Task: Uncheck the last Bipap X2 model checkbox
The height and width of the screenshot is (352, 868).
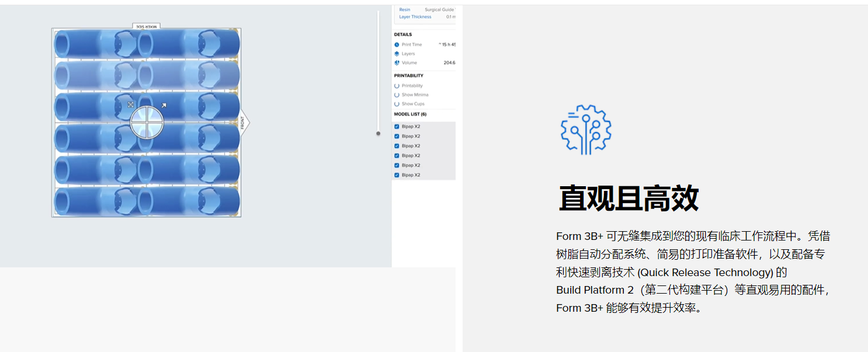Action: coord(397,175)
